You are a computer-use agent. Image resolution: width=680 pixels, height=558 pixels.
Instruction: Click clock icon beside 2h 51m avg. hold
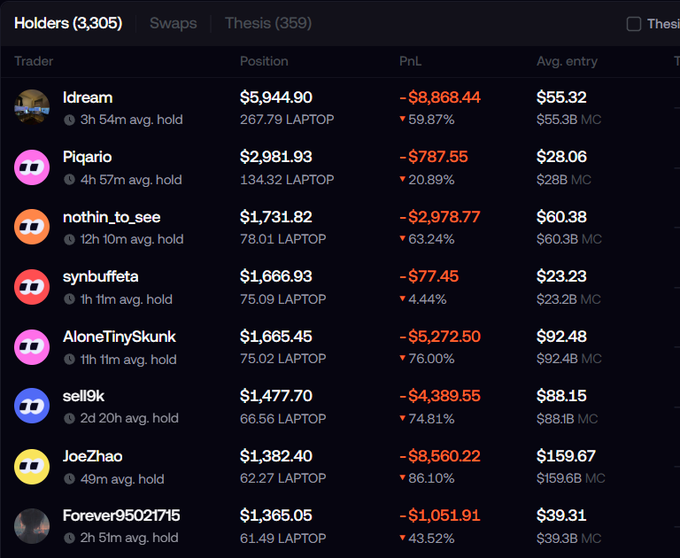(69, 538)
